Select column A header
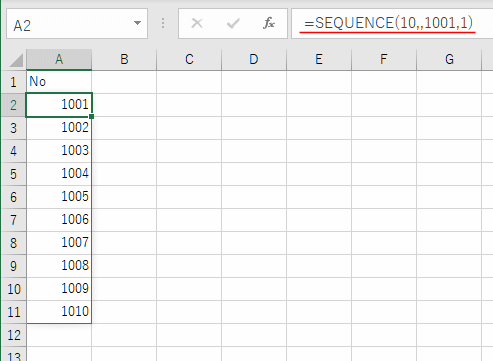This screenshot has width=493, height=361. [59, 59]
